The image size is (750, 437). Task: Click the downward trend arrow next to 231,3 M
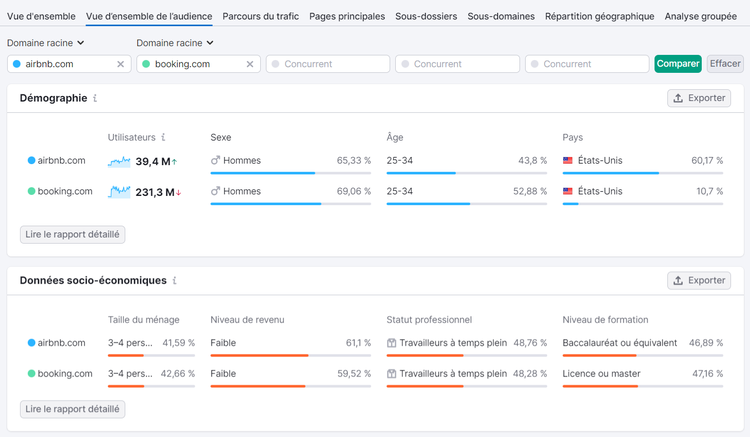[x=178, y=193]
